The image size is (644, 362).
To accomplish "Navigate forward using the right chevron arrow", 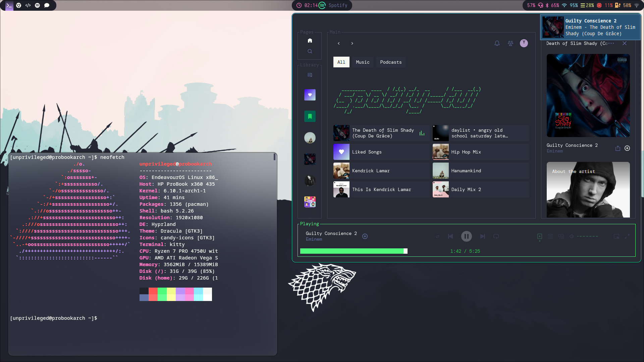I will (x=352, y=43).
